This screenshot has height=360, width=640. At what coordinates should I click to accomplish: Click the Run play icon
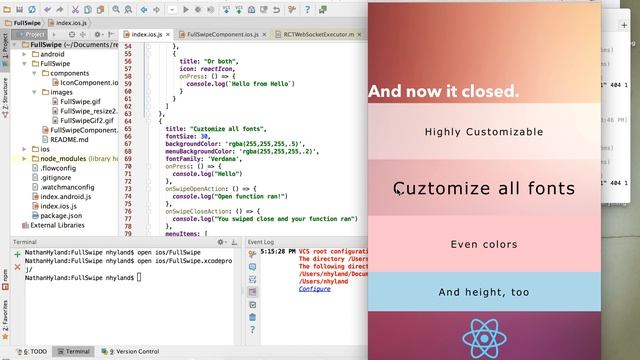point(186,9)
